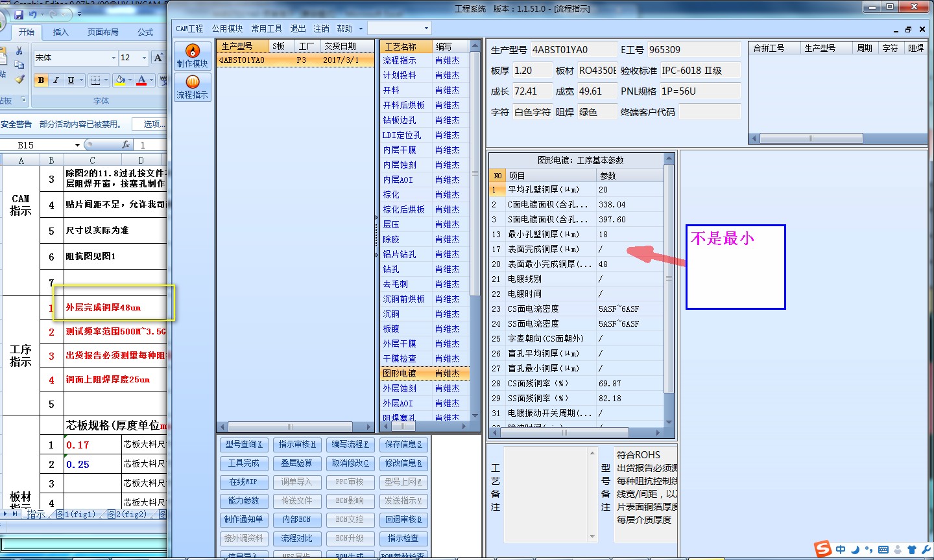Click the 终端客户代码 empty field
The width and height of the screenshot is (934, 560).
coord(709,111)
